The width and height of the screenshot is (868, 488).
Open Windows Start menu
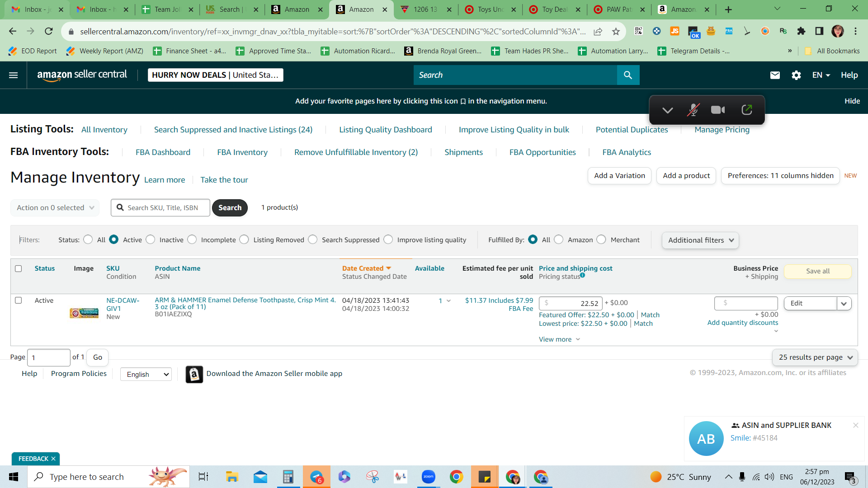pos(14,477)
